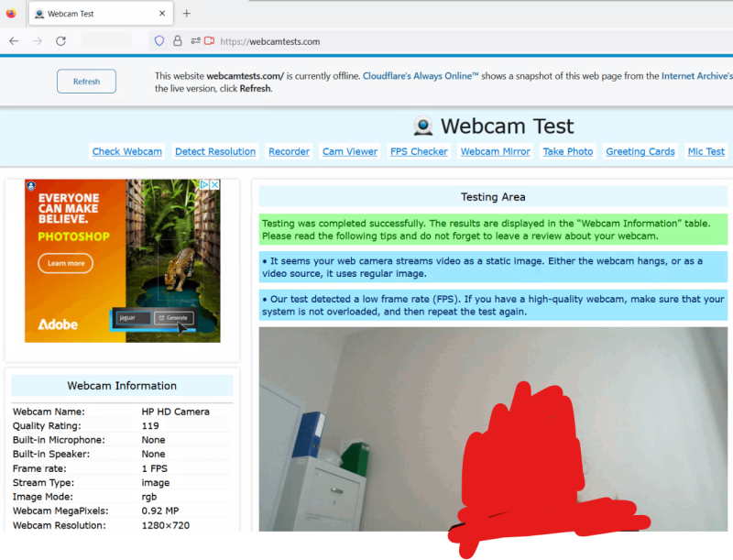Image resolution: width=733 pixels, height=560 pixels.
Task: Click the browser back arrow
Action: (x=14, y=41)
